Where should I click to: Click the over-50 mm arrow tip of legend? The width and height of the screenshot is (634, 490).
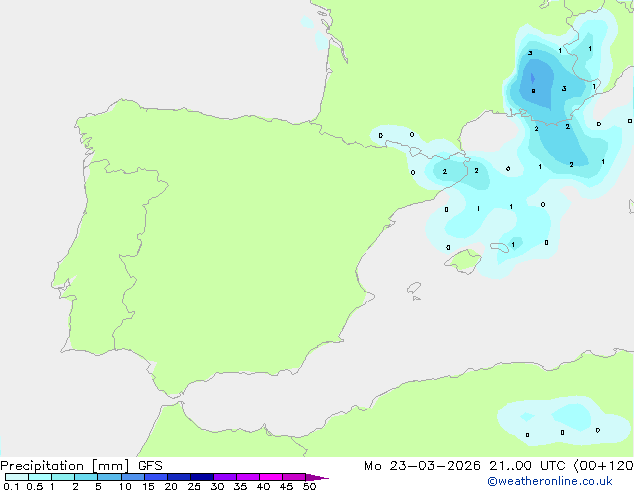(x=317, y=477)
